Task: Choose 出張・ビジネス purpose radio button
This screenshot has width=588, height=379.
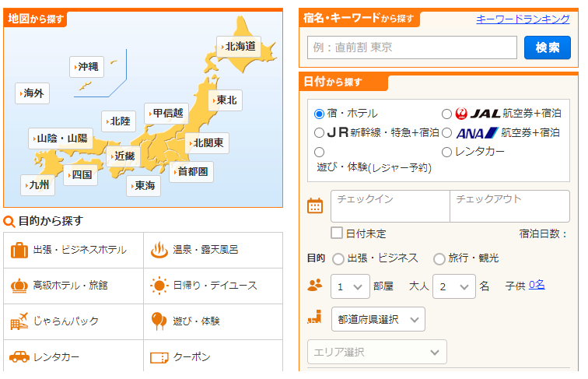Action: (x=338, y=258)
